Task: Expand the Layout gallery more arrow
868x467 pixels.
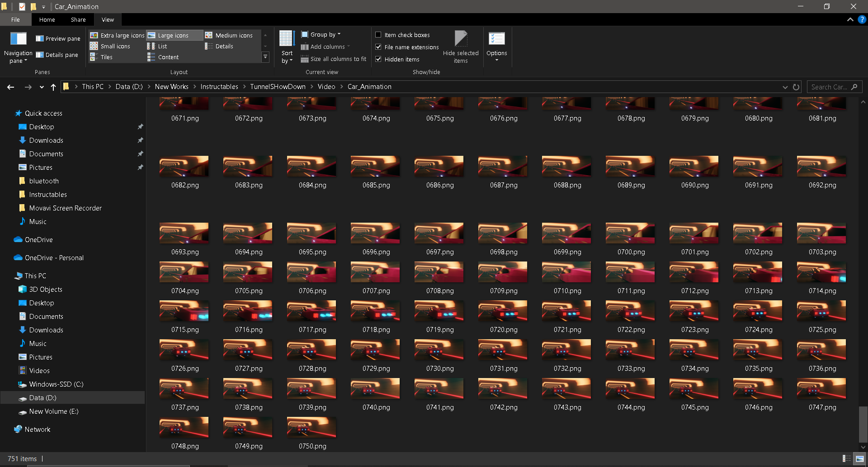Action: [x=265, y=57]
